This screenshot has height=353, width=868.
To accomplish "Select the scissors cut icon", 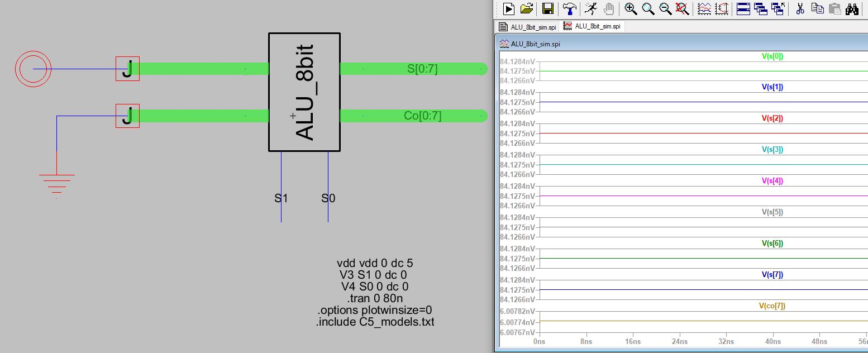I will coord(800,8).
